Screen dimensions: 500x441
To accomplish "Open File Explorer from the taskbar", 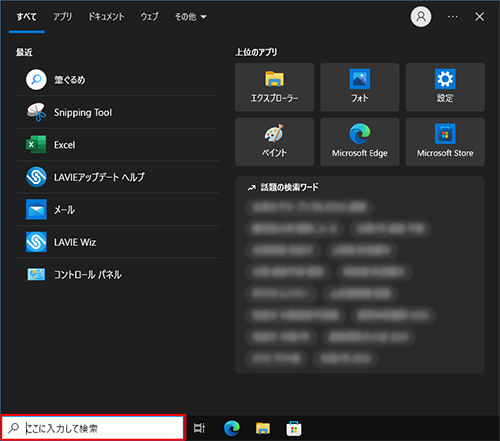I will (263, 428).
